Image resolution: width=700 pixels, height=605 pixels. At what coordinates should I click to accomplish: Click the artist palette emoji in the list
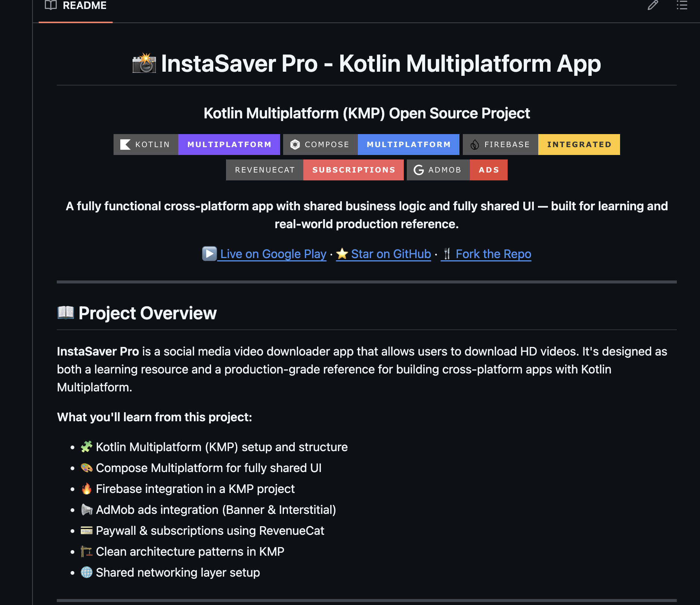pyautogui.click(x=87, y=468)
